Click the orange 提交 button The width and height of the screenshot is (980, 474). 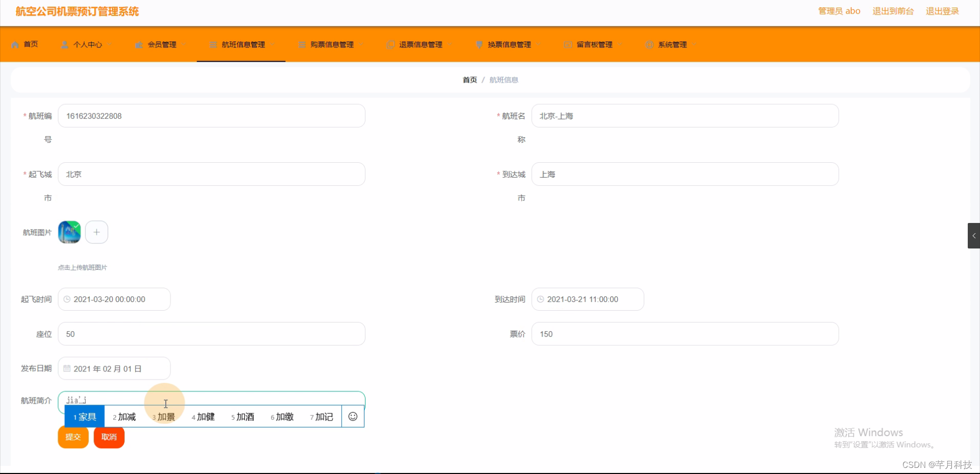point(73,437)
